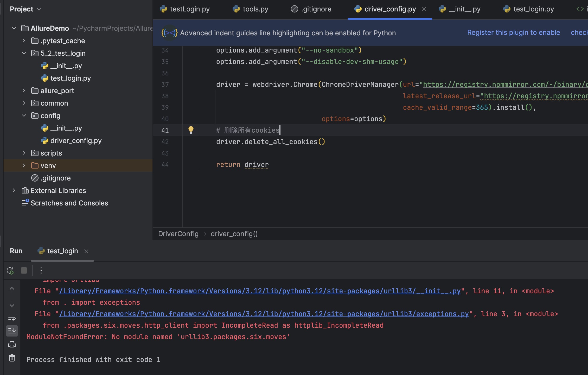Click Register this plugin to enable link
This screenshot has height=375, width=588.
point(514,33)
